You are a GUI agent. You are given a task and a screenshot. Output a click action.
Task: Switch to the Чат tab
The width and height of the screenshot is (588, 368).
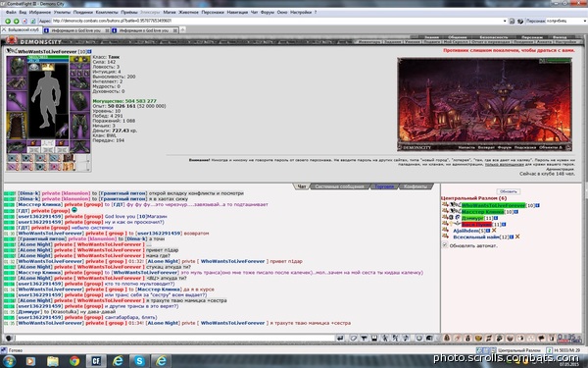point(302,186)
